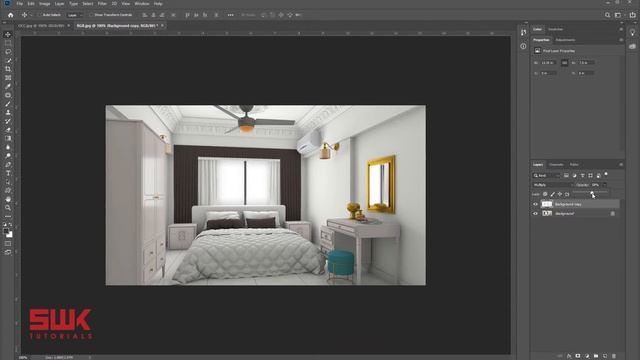
Task: Toggle pixel layer filter icon
Action: coord(567,176)
